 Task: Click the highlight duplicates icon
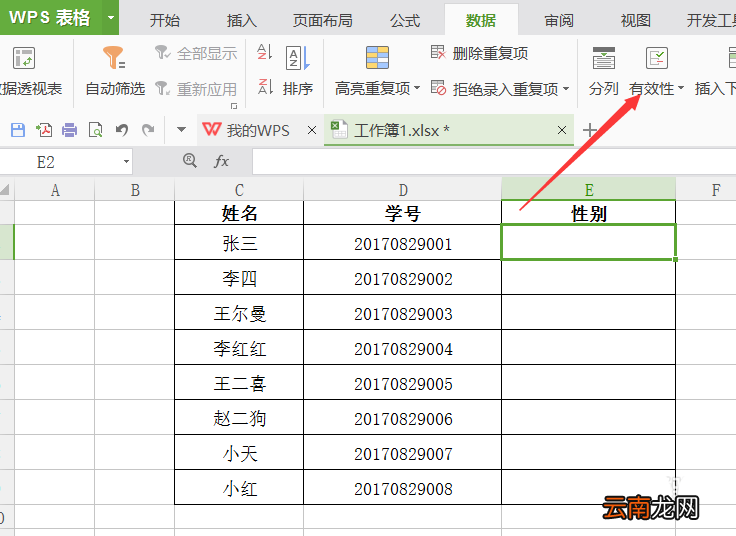click(x=377, y=58)
